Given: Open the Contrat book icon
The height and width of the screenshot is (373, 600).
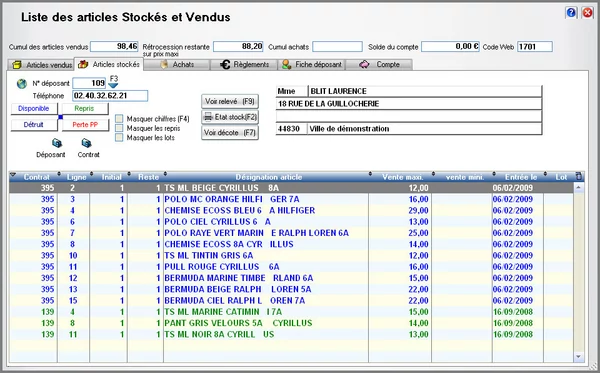Looking at the screenshot, I should pos(86,143).
